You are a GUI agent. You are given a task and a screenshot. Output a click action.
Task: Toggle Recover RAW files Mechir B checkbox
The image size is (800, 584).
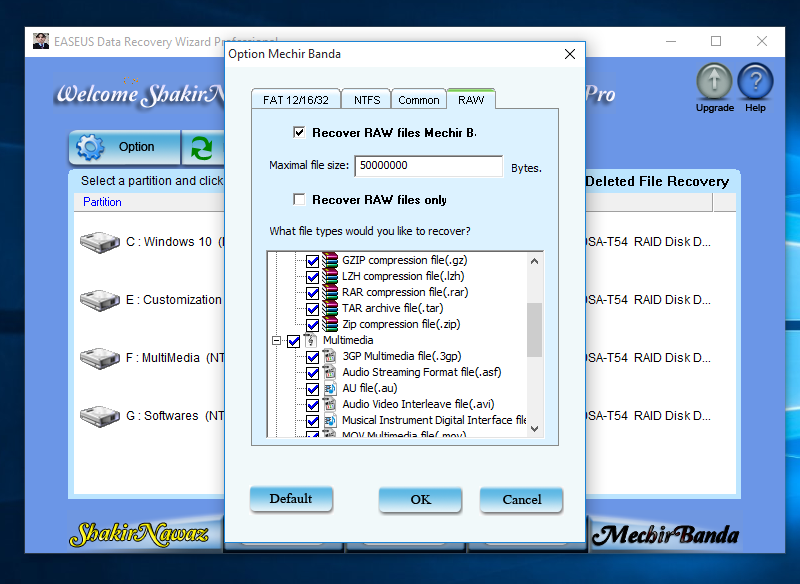coord(299,133)
